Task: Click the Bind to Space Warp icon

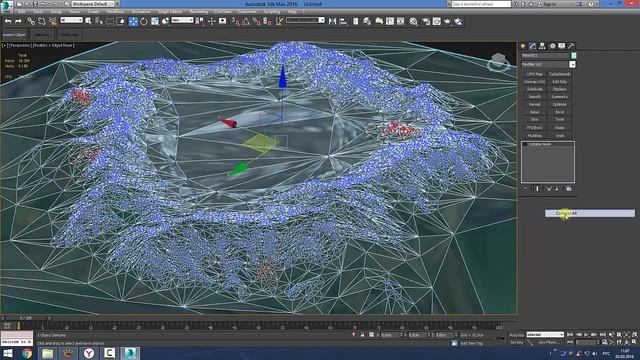Action: coord(53,21)
